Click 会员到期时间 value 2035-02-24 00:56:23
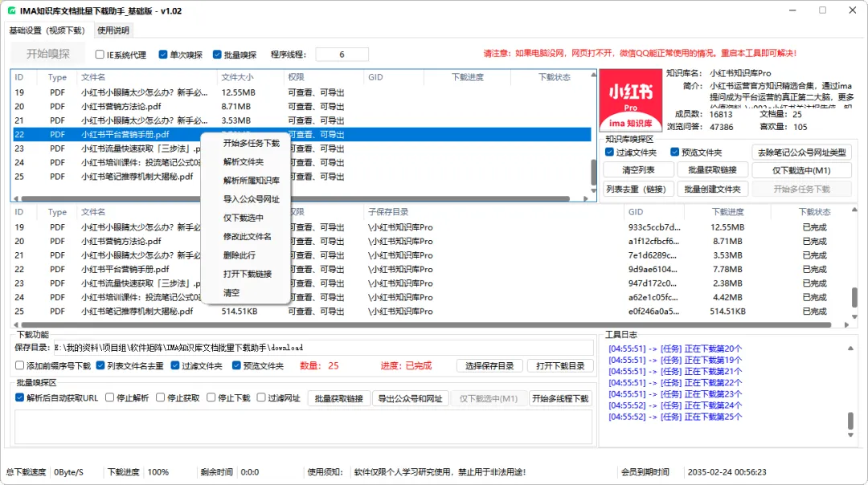 [727, 472]
